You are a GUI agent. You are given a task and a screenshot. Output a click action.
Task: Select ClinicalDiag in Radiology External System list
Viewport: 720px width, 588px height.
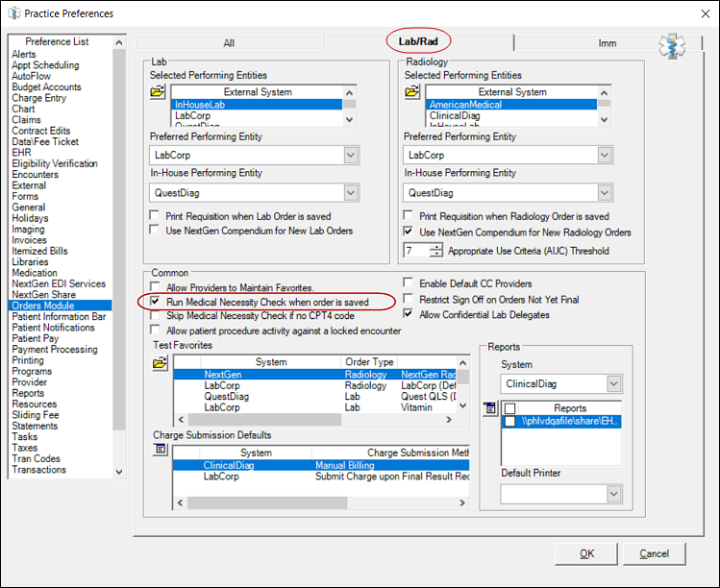point(511,115)
